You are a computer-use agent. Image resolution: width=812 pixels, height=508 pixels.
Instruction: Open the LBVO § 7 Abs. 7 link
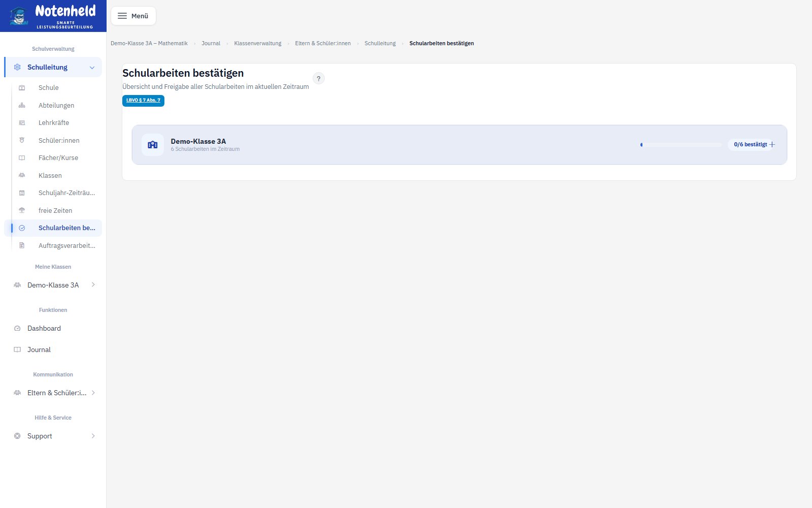[x=143, y=100]
